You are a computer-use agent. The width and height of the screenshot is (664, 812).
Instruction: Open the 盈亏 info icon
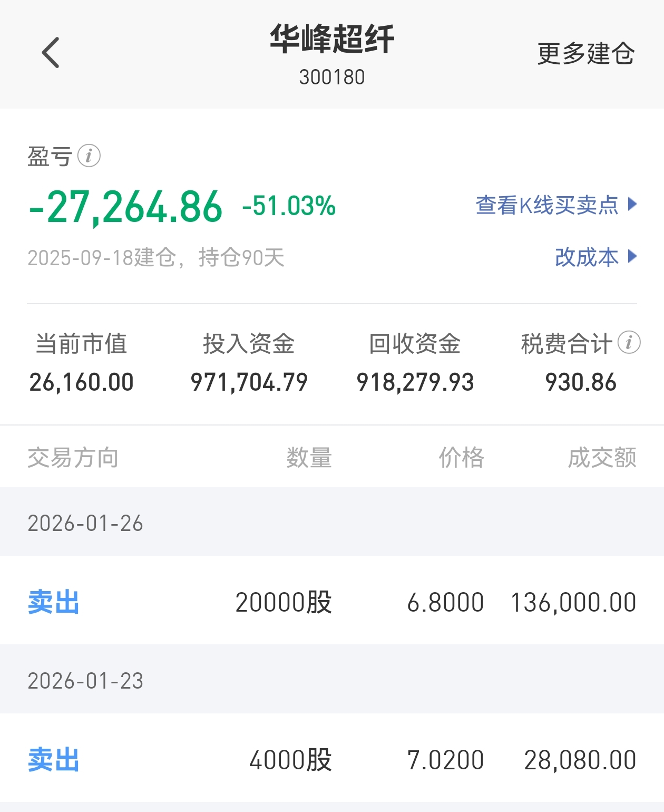coord(89,156)
